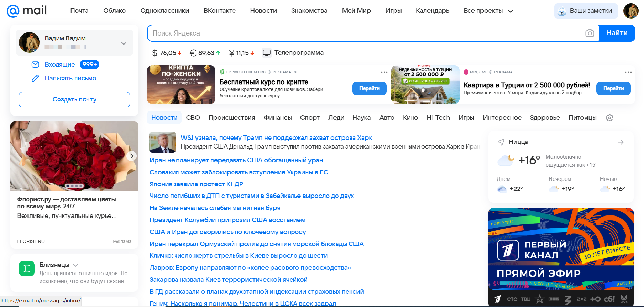Switch to Питомцы news tab
The width and height of the screenshot is (644, 307).
(583, 118)
